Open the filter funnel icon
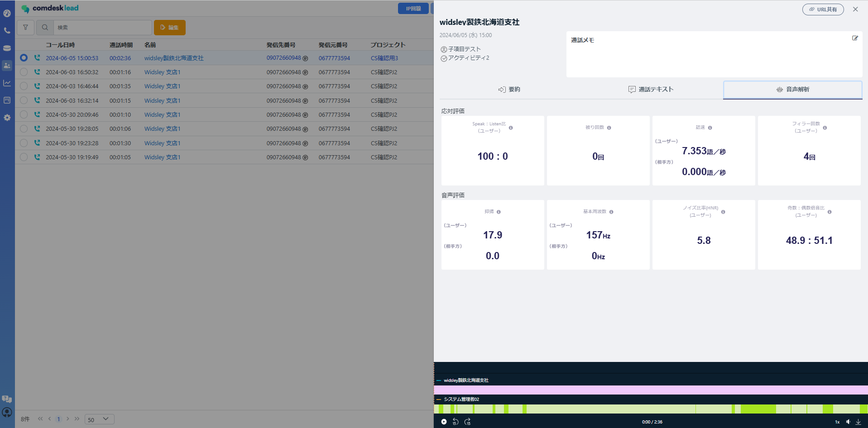The height and width of the screenshot is (428, 868). pos(26,28)
